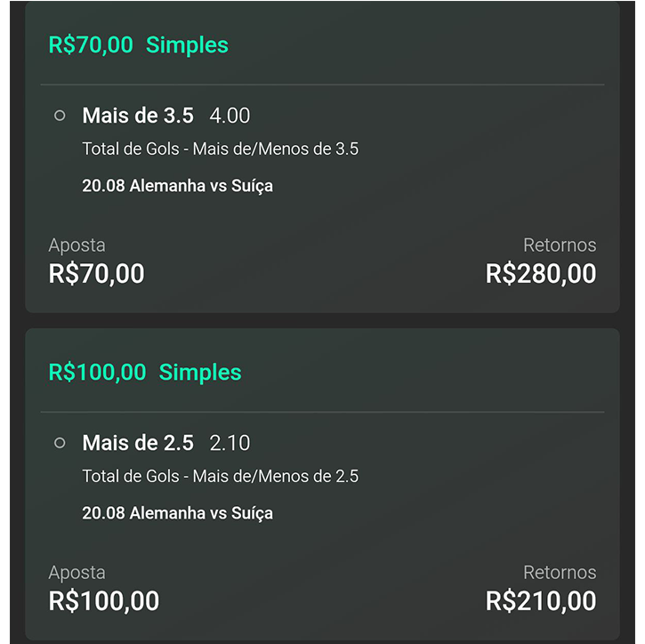Open Total de Gols Mais de/Menos de 2.5 market
The width and height of the screenshot is (645, 644).
click(220, 477)
